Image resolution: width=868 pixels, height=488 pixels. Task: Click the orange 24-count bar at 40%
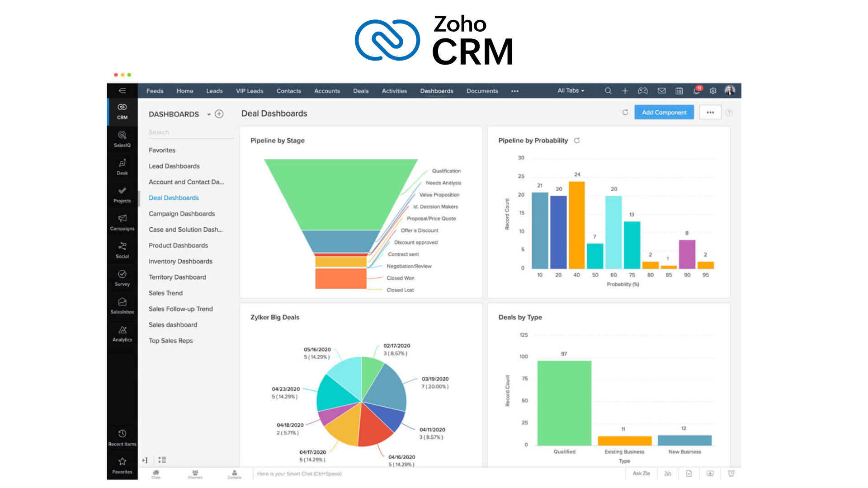[x=576, y=225]
